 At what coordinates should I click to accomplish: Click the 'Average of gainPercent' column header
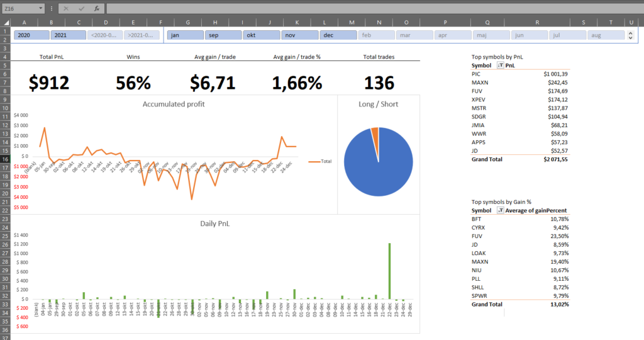[x=536, y=210]
